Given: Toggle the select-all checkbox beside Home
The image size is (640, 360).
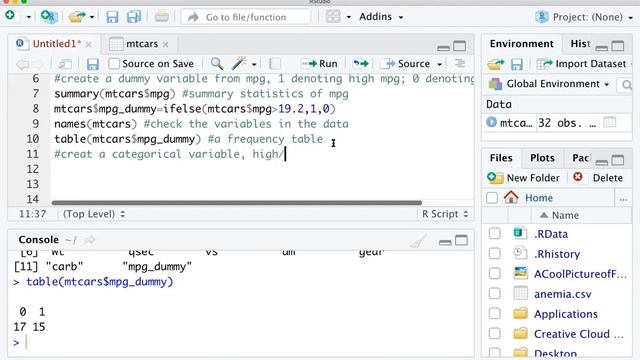Looking at the screenshot, I should pyautogui.click(x=492, y=198).
